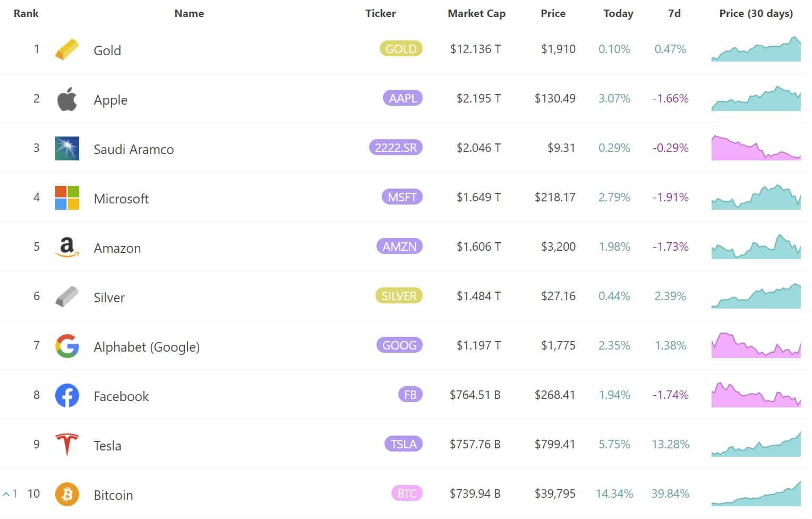Click the Apple logo icon
Image resolution: width=812 pixels, height=519 pixels.
tap(67, 99)
